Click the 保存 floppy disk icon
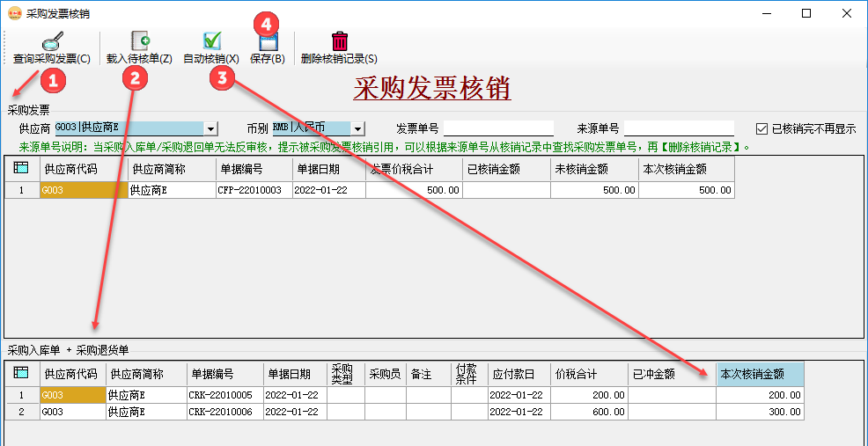868x446 pixels. [268, 41]
